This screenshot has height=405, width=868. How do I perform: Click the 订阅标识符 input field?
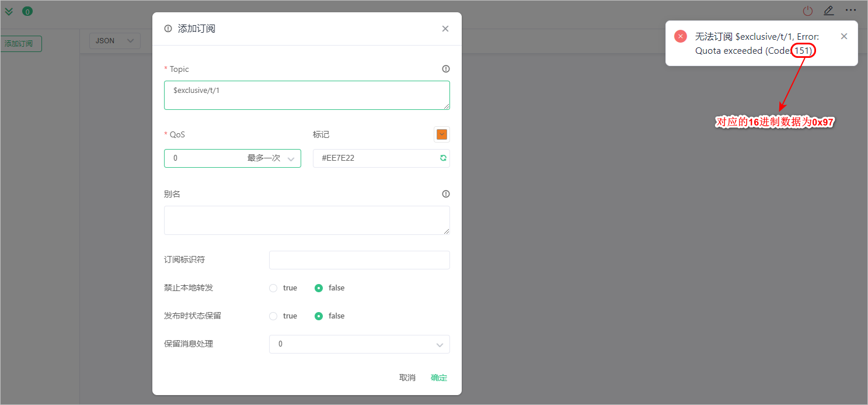pyautogui.click(x=359, y=260)
